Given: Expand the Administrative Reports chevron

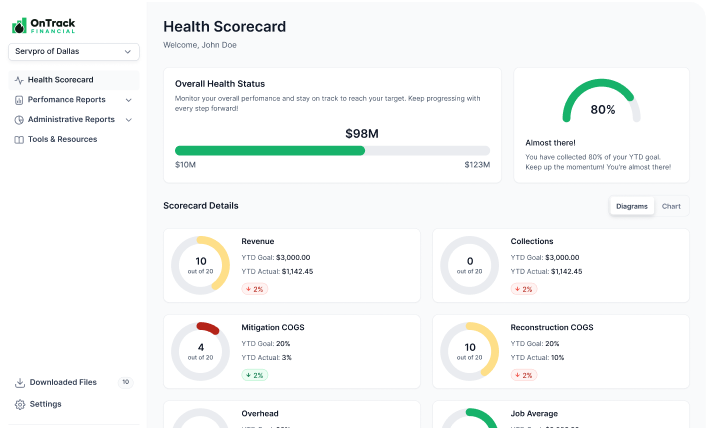Looking at the screenshot, I should (x=128, y=120).
